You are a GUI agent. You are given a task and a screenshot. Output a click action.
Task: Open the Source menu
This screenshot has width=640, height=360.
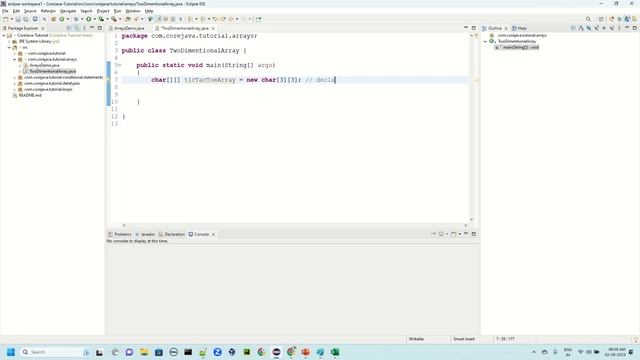tap(30, 11)
